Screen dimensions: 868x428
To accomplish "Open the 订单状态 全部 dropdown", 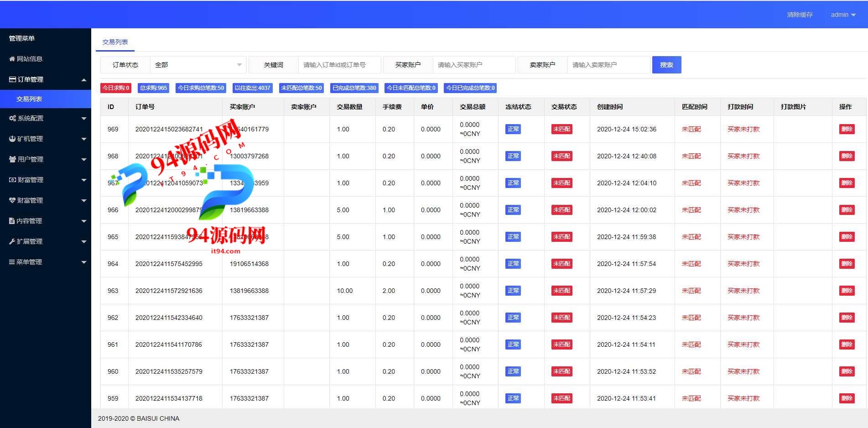I will tap(198, 65).
